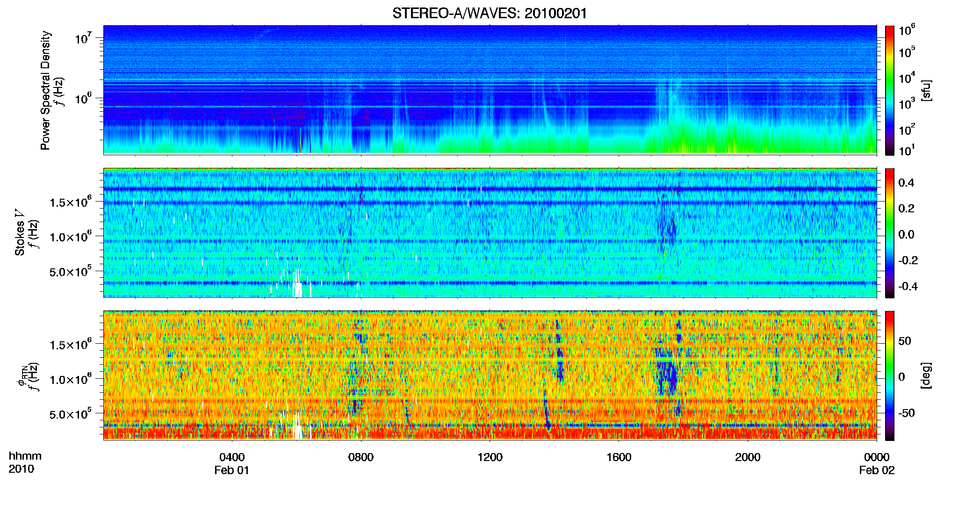This screenshot has width=980, height=505.
Task: Click the '-50' degree colorbar value
Action: (x=906, y=413)
